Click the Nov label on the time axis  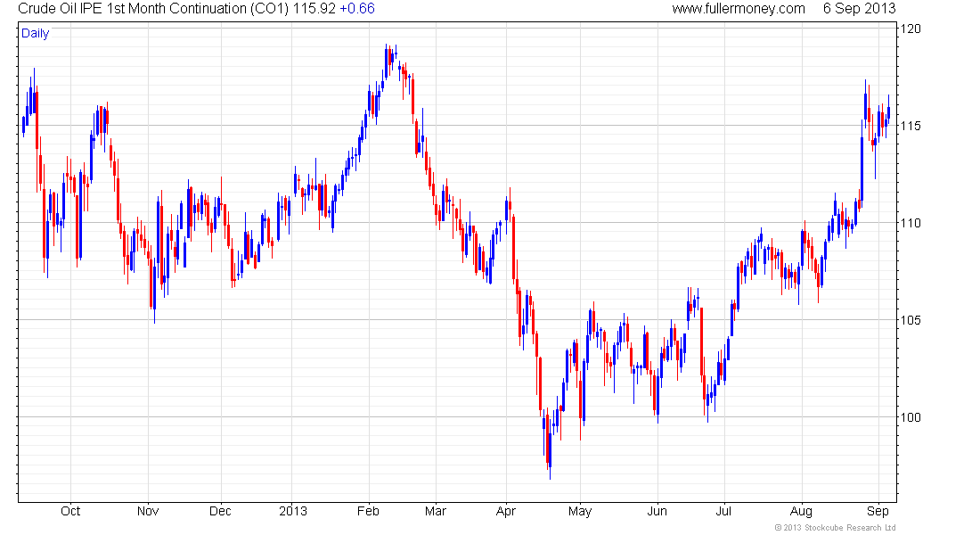(148, 511)
